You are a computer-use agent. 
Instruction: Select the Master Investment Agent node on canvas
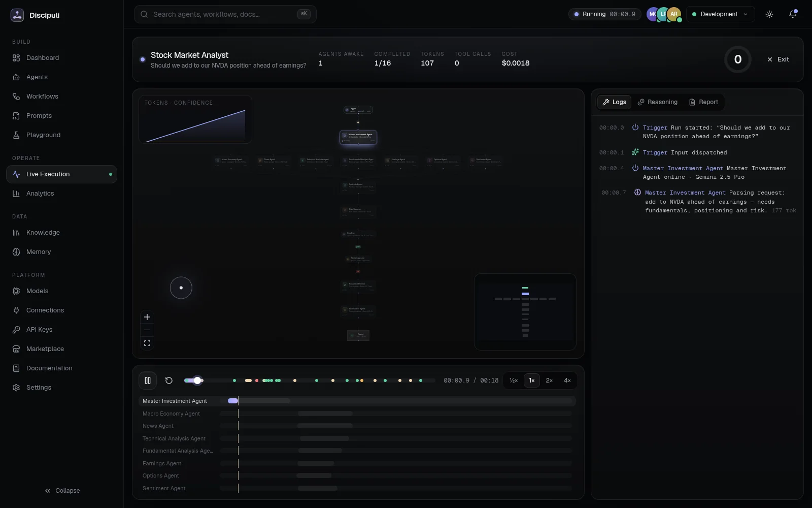[x=358, y=137]
